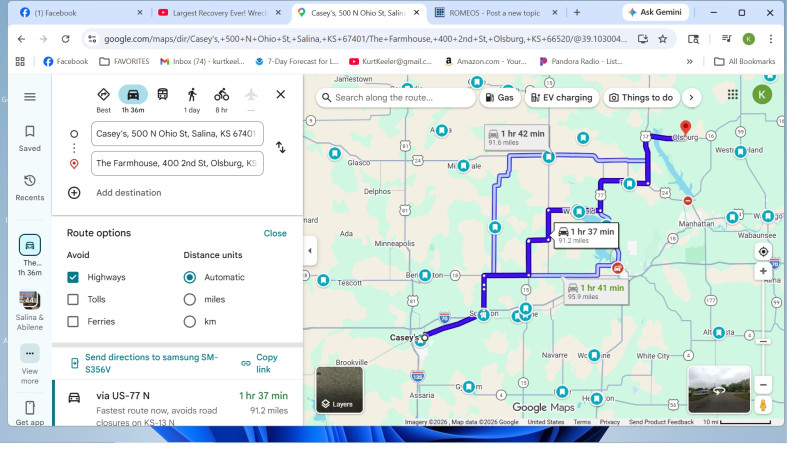Open View more in the sidebar
Screen dimensions: 800x457
pos(30,365)
